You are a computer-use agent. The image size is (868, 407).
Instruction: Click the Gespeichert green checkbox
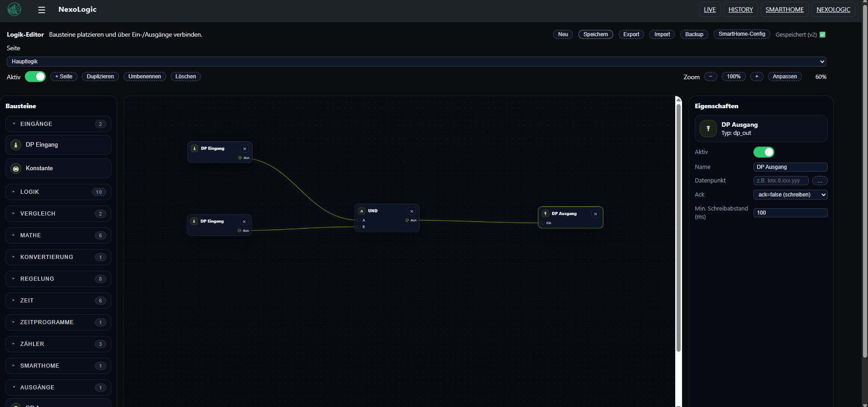pyautogui.click(x=822, y=35)
